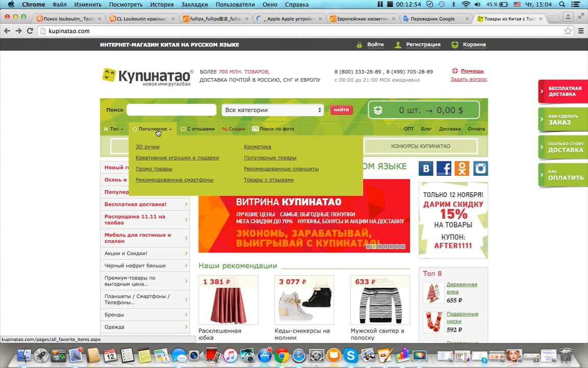Screen dimensions: 588x368
Task: Expand Черный нефрит бяньши category
Action: pos(145,265)
